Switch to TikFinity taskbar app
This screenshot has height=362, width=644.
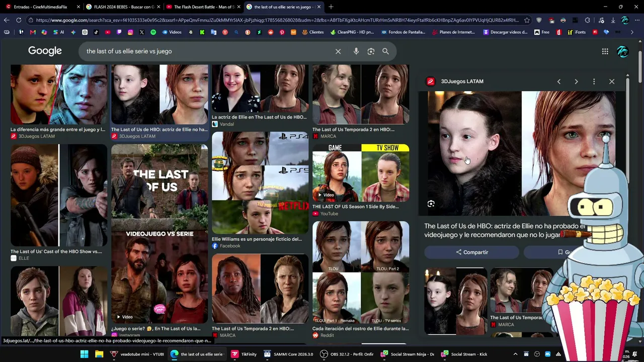coord(244,354)
